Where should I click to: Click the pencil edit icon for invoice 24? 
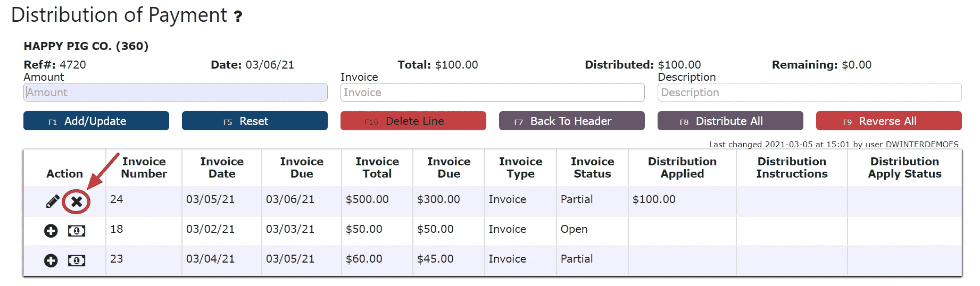tap(53, 201)
